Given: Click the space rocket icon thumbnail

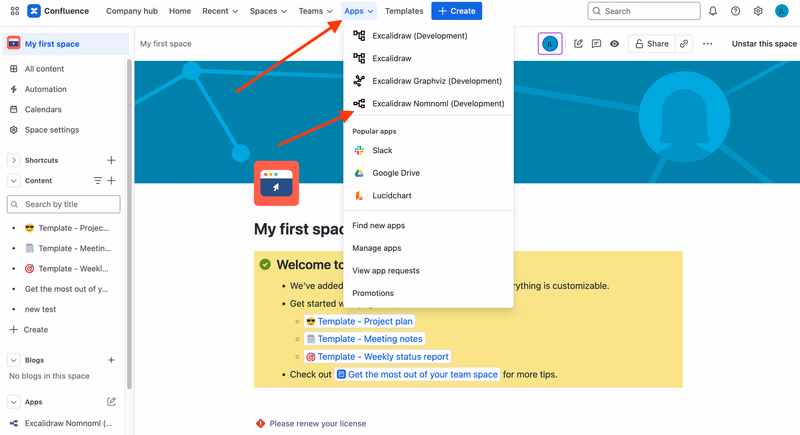Looking at the screenshot, I should 277,184.
